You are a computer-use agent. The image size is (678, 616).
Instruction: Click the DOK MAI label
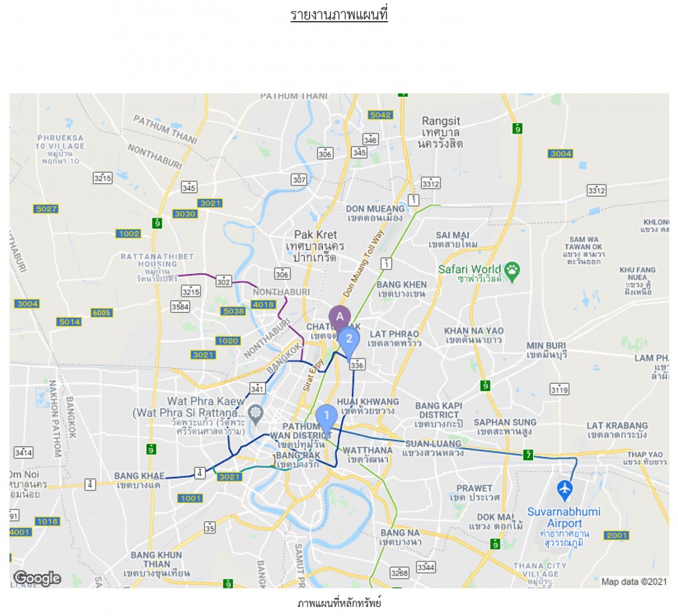[x=496, y=521]
